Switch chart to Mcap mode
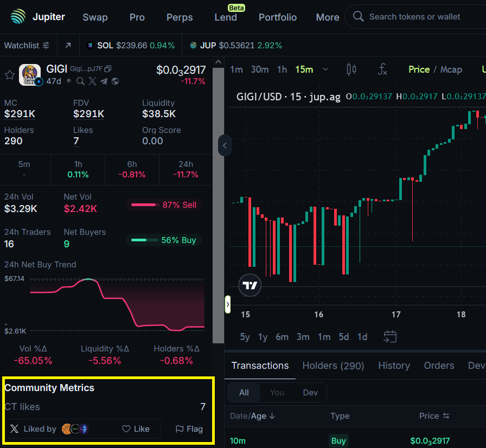Screen dimensions: 486x448 [451, 69]
